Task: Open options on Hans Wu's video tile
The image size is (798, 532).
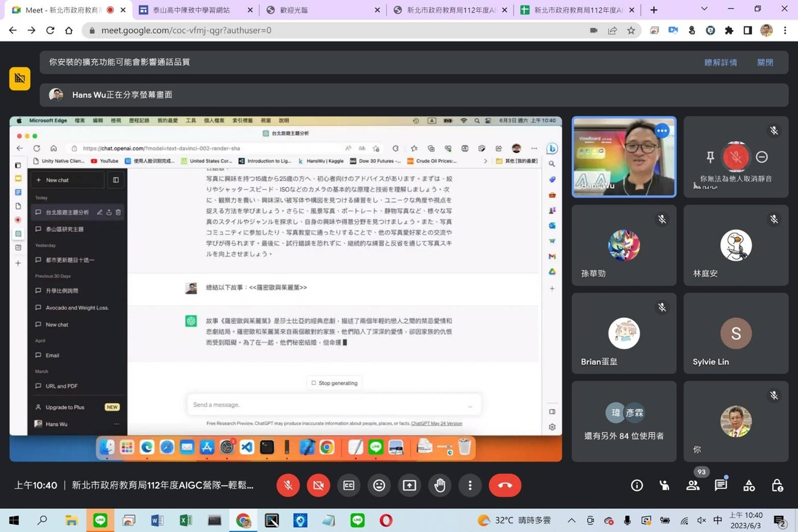Action: tap(661, 131)
